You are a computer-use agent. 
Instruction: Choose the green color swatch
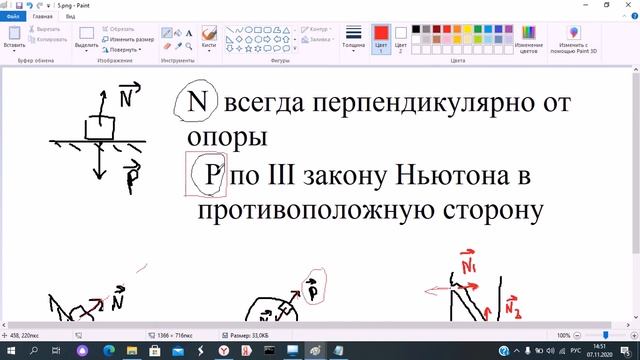click(478, 29)
